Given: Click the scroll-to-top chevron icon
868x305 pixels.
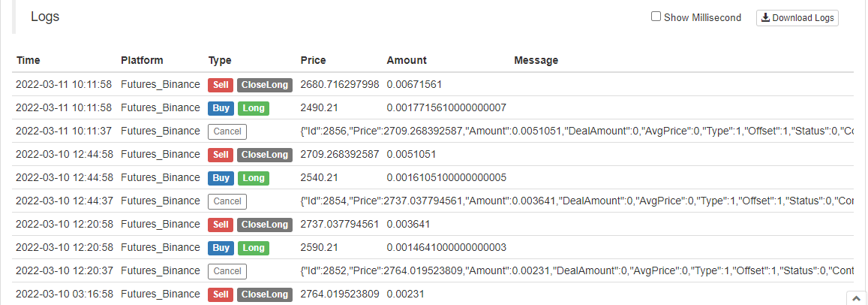Looking at the screenshot, I should click(857, 298).
